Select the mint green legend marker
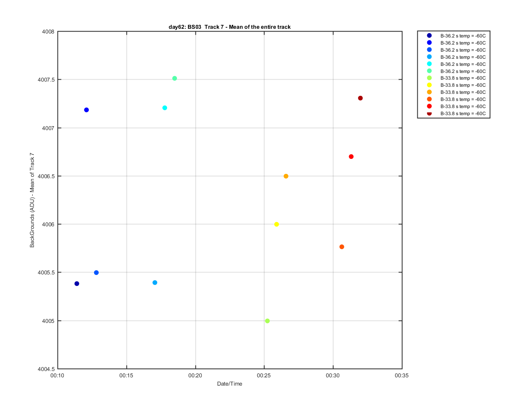This screenshot has height=414, width=532. [429, 71]
